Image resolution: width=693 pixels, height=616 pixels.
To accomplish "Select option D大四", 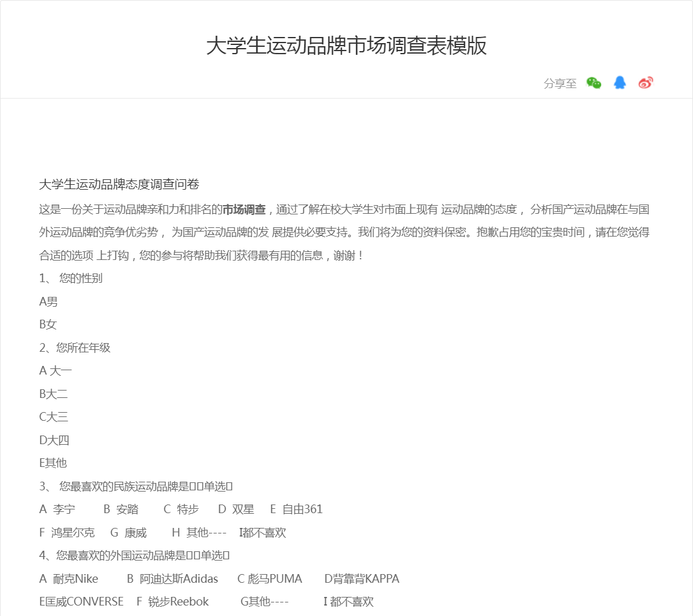I will (54, 440).
